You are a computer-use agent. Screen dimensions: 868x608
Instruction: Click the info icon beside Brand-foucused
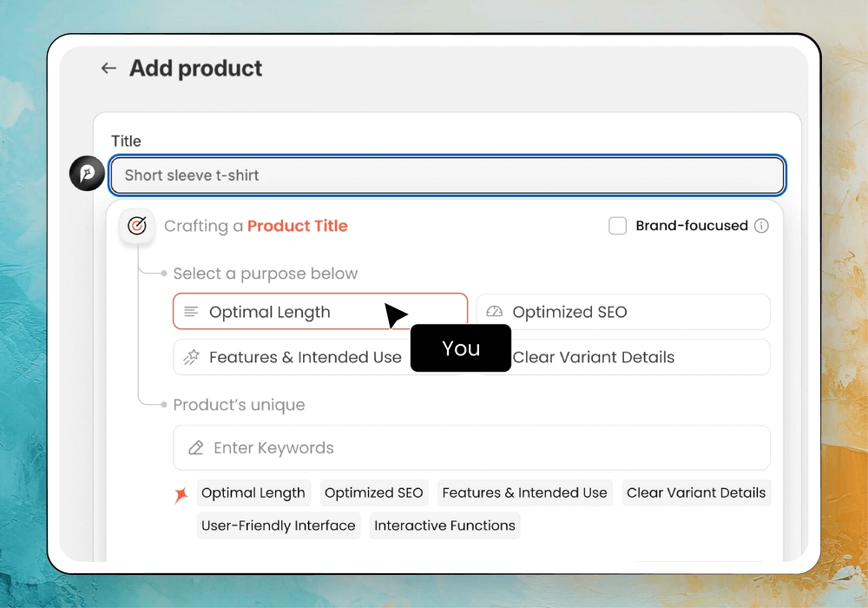click(x=761, y=226)
